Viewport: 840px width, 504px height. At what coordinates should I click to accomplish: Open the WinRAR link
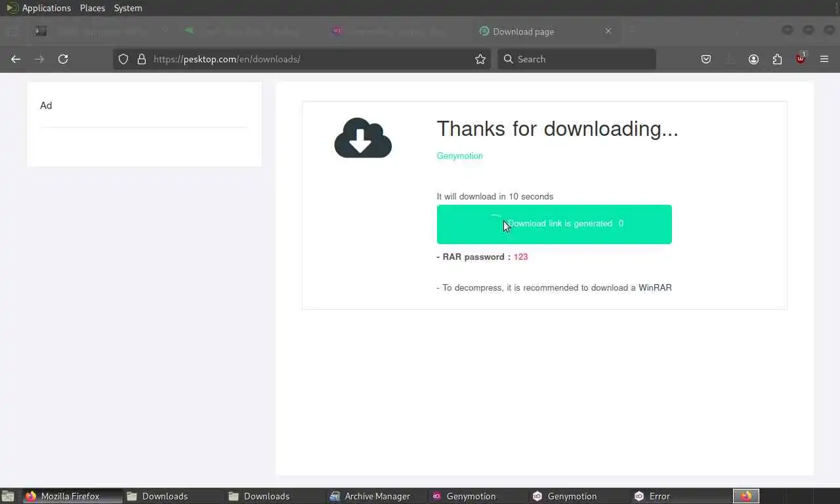(655, 287)
